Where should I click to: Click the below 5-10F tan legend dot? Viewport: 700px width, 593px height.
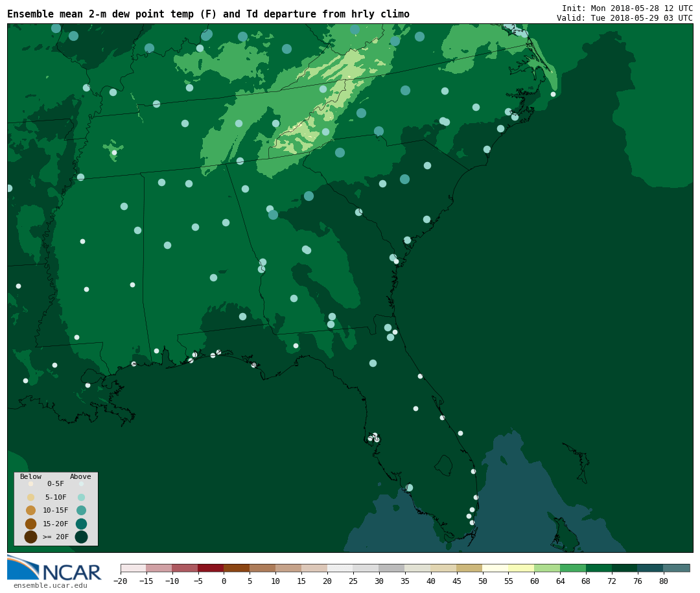coord(31,498)
